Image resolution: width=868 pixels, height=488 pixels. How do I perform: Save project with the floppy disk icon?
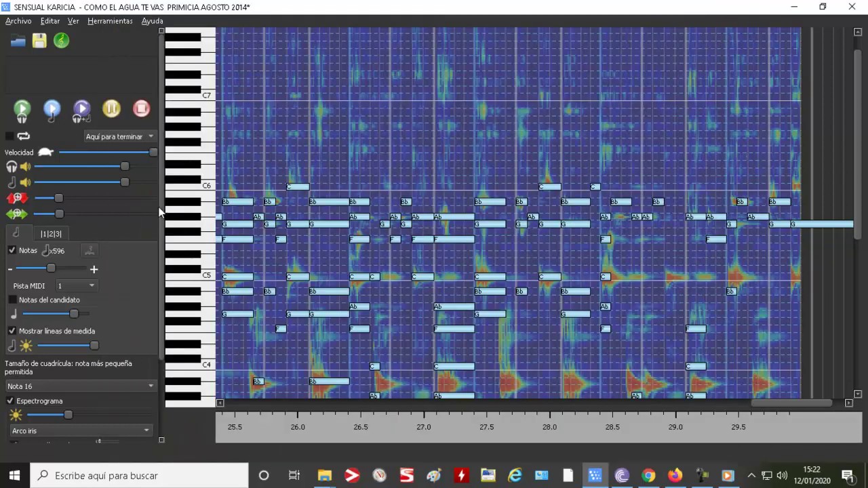click(x=39, y=41)
